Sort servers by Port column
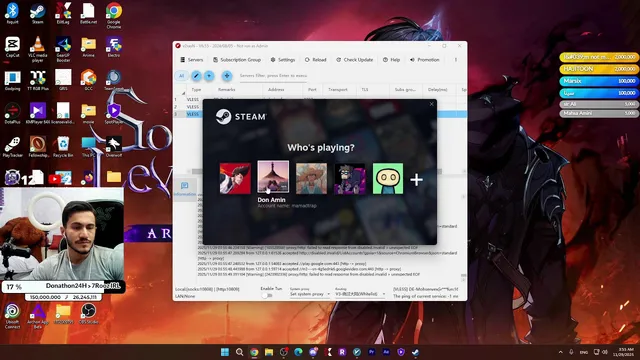The image size is (640, 360). coord(312,89)
